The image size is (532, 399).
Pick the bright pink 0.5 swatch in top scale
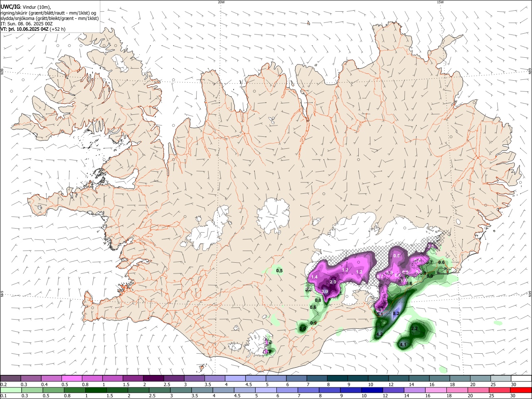[x=71, y=379]
